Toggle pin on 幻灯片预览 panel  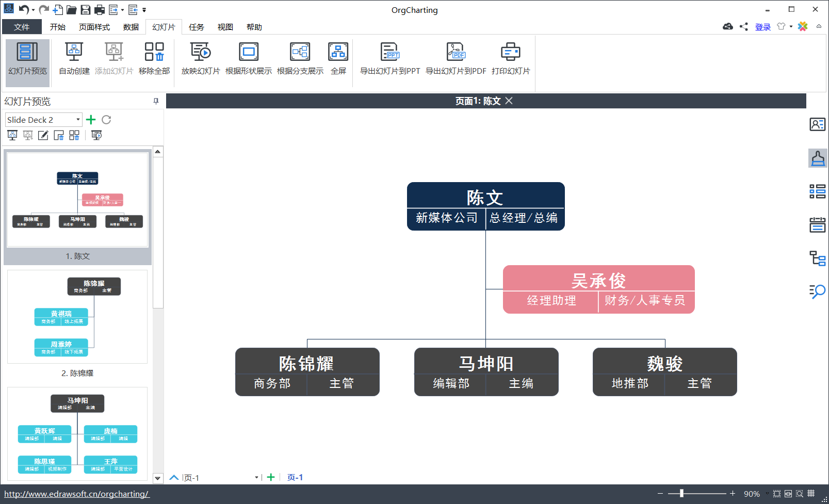156,101
